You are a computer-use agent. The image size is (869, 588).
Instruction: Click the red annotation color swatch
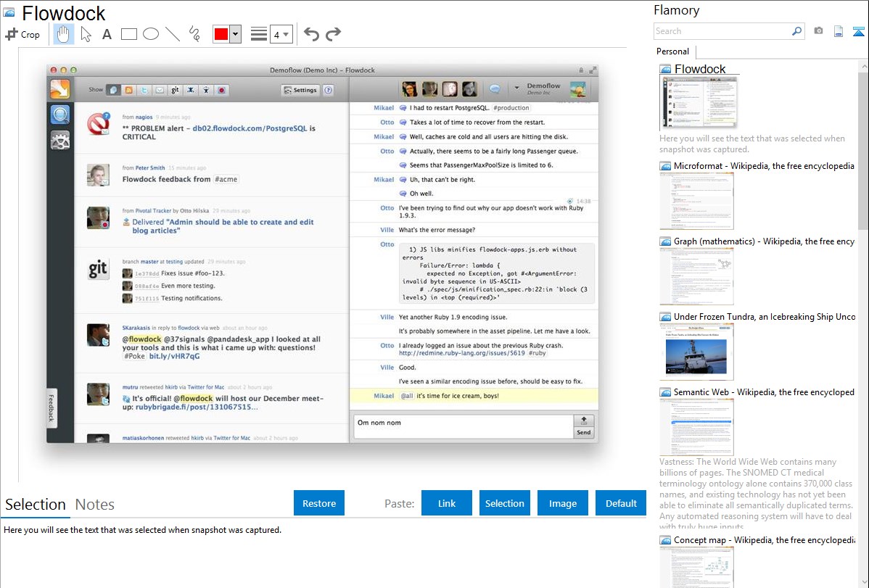click(221, 34)
